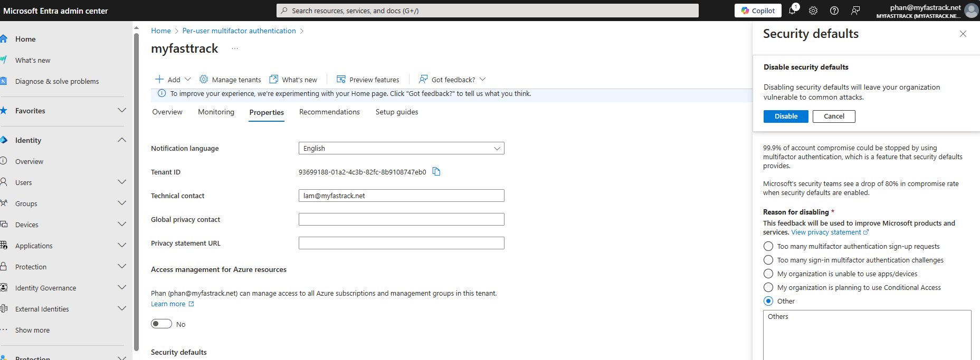980x360 pixels.
Task: Select Too many multifactor authentication sign-up requests
Action: pyautogui.click(x=768, y=246)
